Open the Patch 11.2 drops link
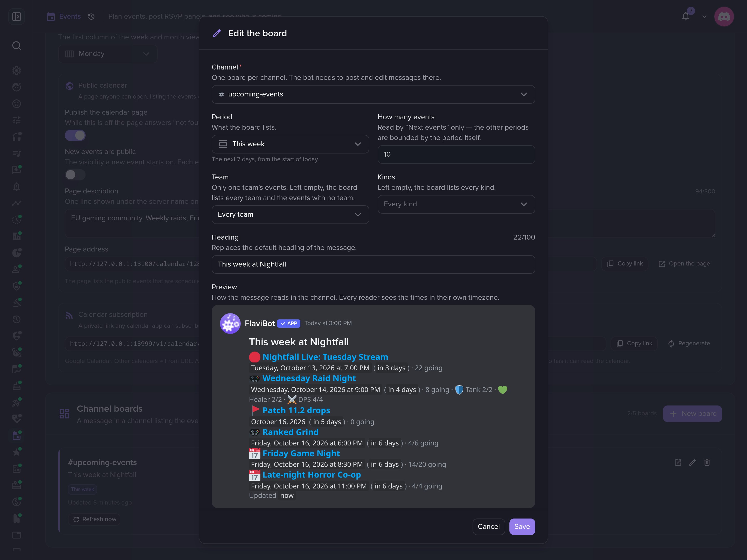Screen dimensions: 747x560 tap(296, 410)
